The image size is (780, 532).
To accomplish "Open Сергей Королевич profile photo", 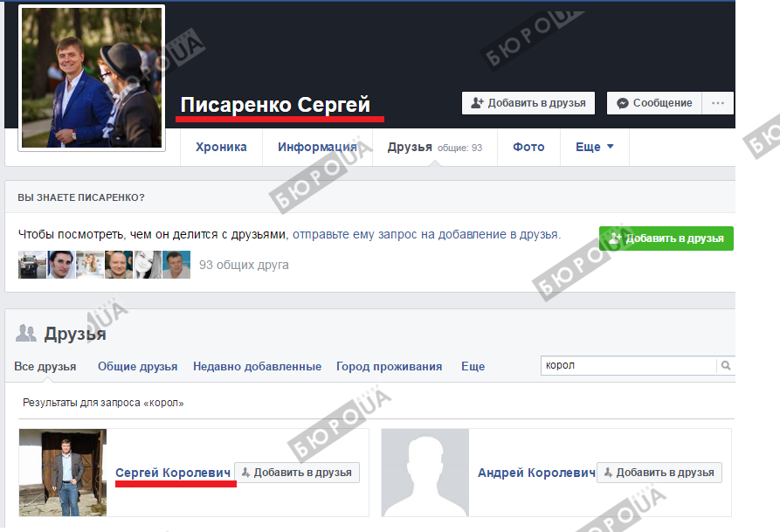I will click(63, 473).
